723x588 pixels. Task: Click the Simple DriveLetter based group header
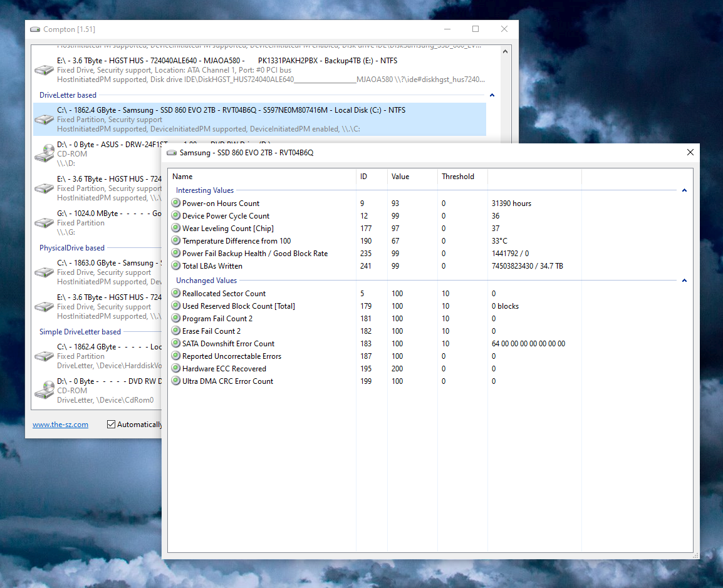(x=80, y=332)
